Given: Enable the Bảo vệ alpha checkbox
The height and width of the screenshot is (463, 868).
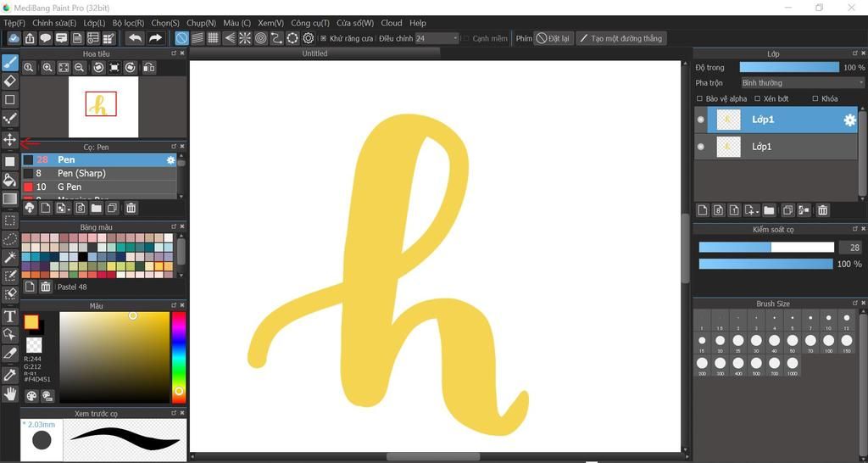Looking at the screenshot, I should pyautogui.click(x=699, y=98).
